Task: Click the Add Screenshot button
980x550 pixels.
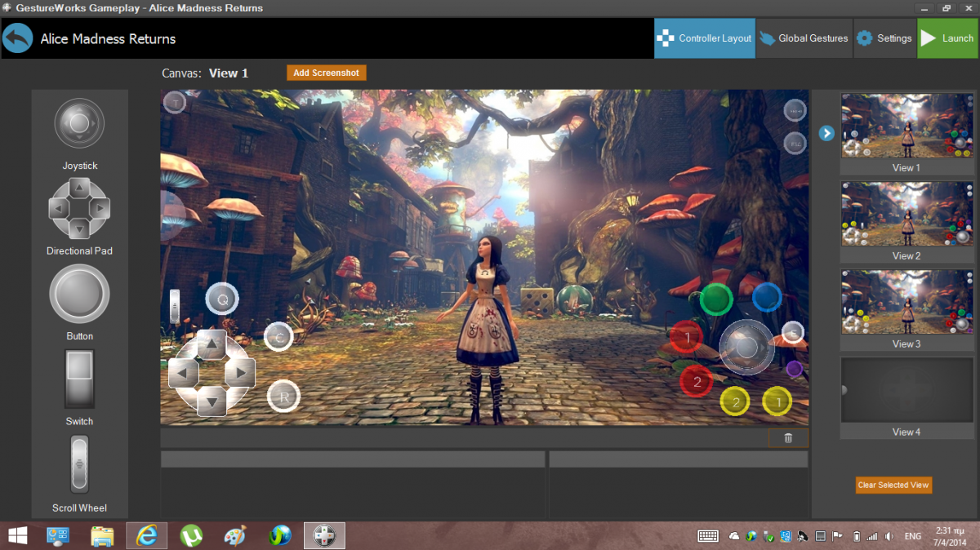Action: tap(326, 73)
